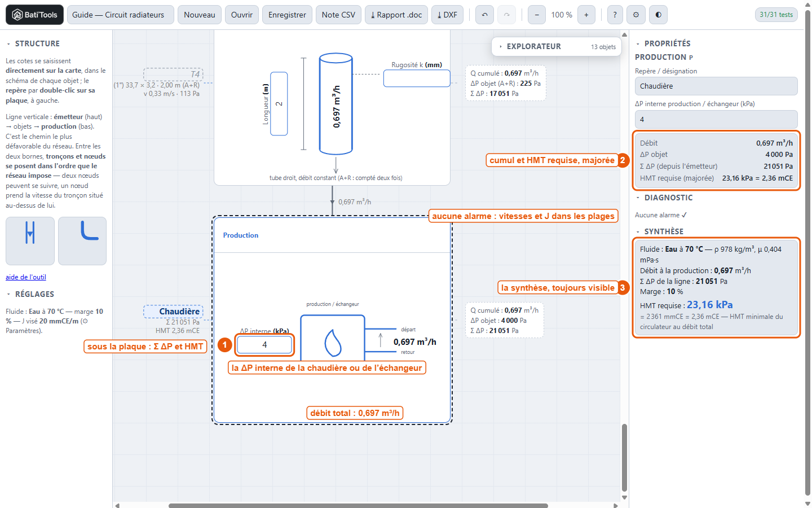Click the '13 objets' count in Explorateur
This screenshot has height=508, width=812.
(x=603, y=47)
